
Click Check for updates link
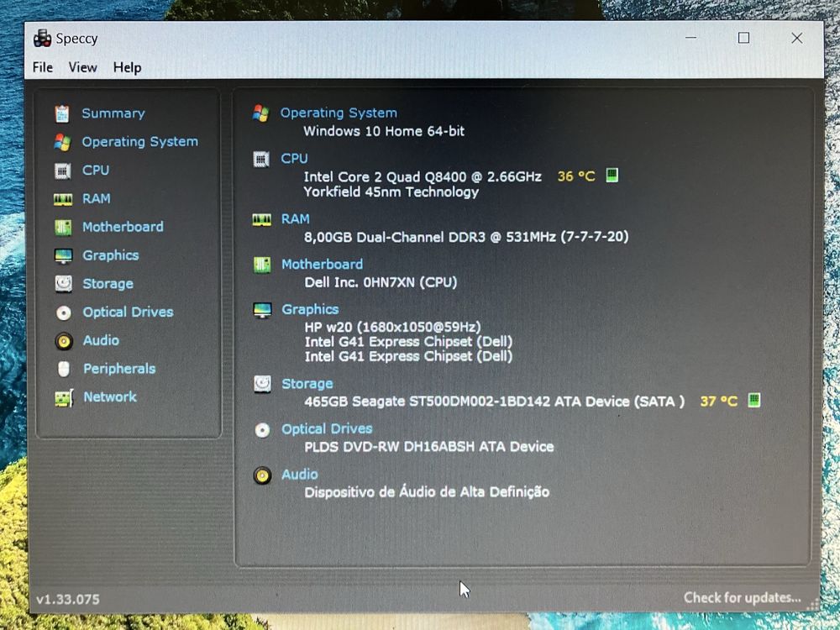742,598
